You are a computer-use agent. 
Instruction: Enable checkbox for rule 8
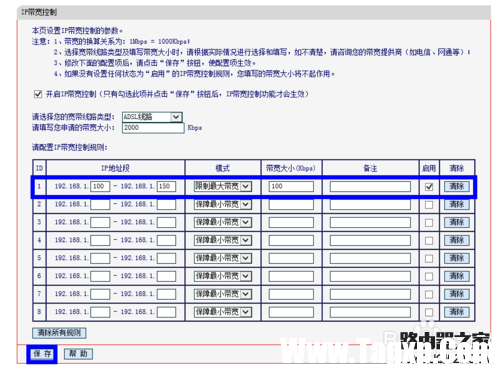click(429, 313)
